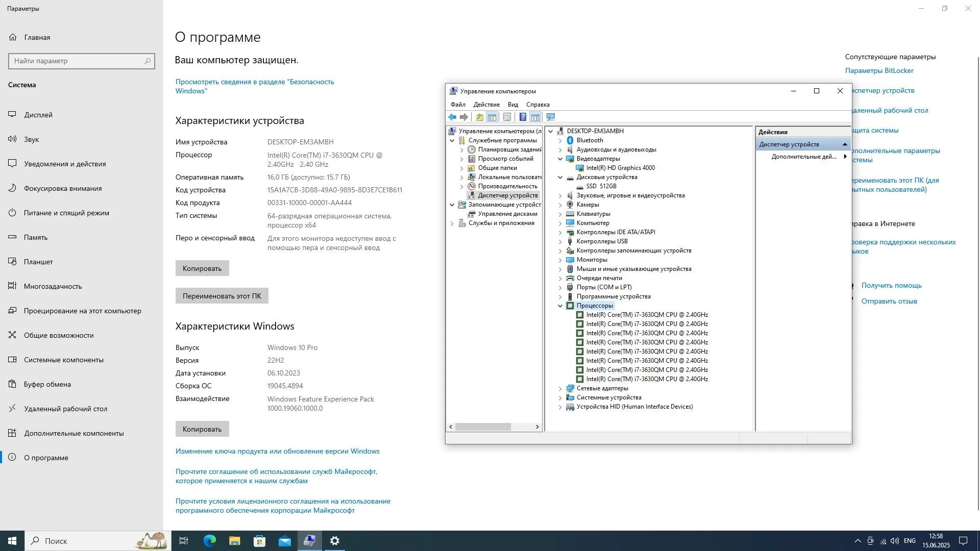The width and height of the screenshot is (980, 551).
Task: Click the Сетевые адаптеры network icon
Action: (570, 388)
